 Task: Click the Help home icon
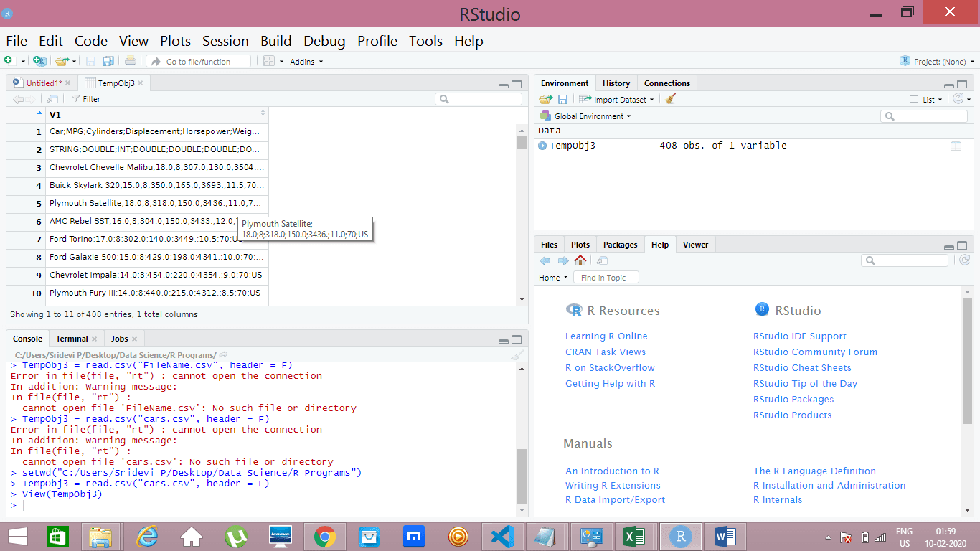[x=580, y=260]
